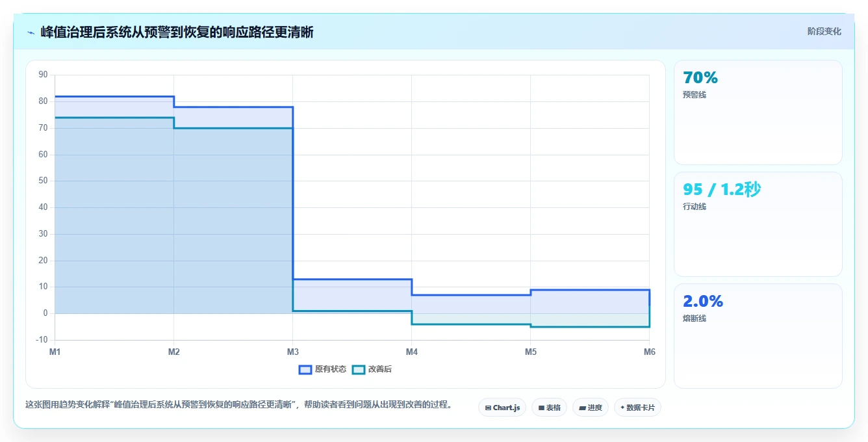Click the lightning icon beside the title
Viewport: 868px width, 442px height.
point(31,32)
